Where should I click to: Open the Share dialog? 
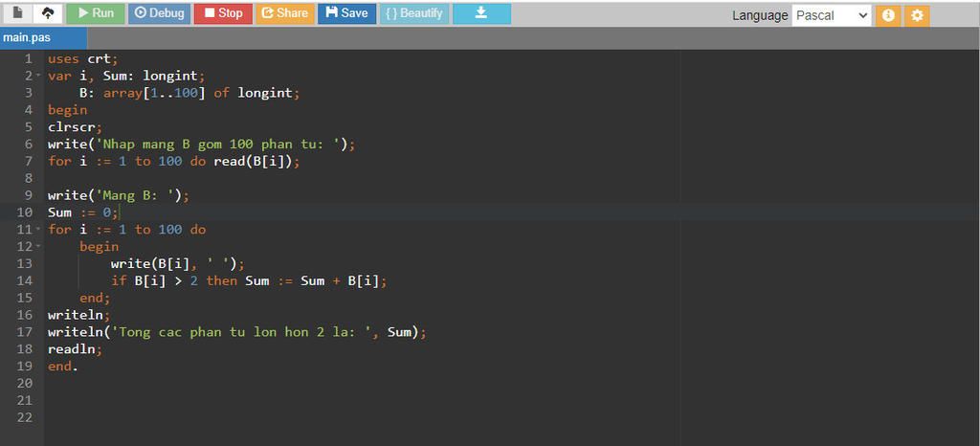tap(284, 13)
